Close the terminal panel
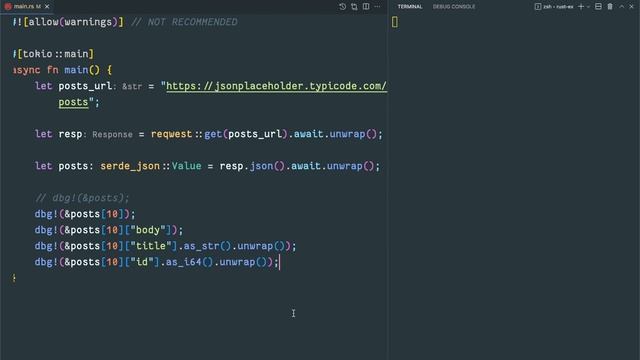640x360 pixels. [x=631, y=7]
